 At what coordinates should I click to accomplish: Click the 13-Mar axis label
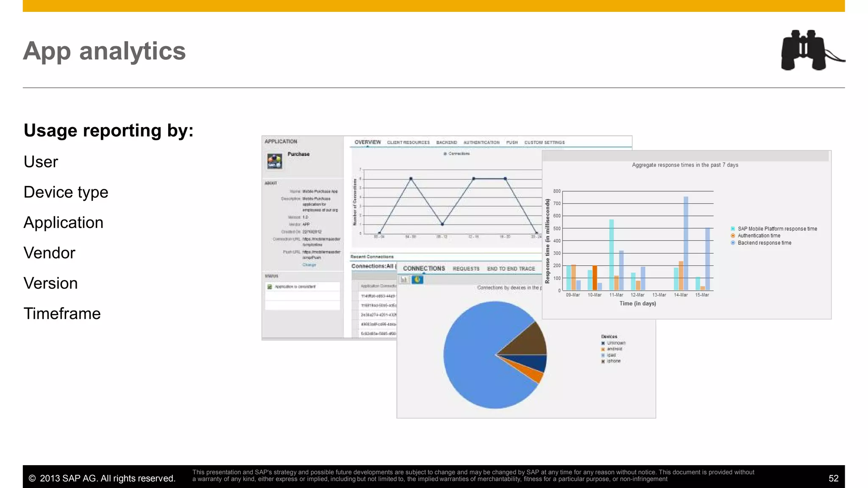tap(659, 295)
